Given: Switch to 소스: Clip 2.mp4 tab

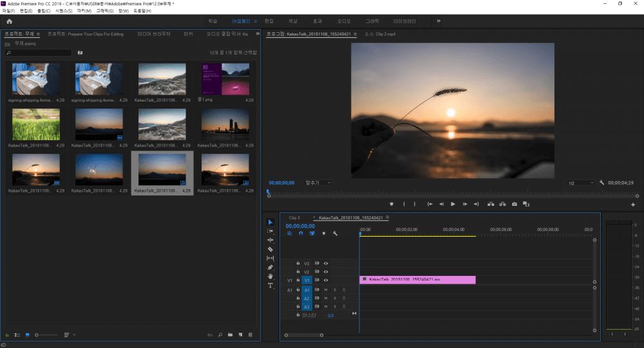Looking at the screenshot, I should coord(380,34).
